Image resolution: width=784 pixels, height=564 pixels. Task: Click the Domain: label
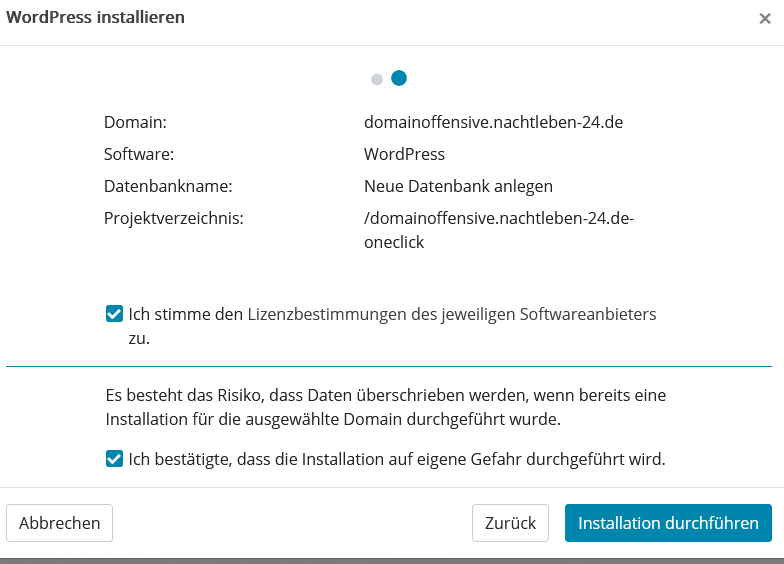136,122
